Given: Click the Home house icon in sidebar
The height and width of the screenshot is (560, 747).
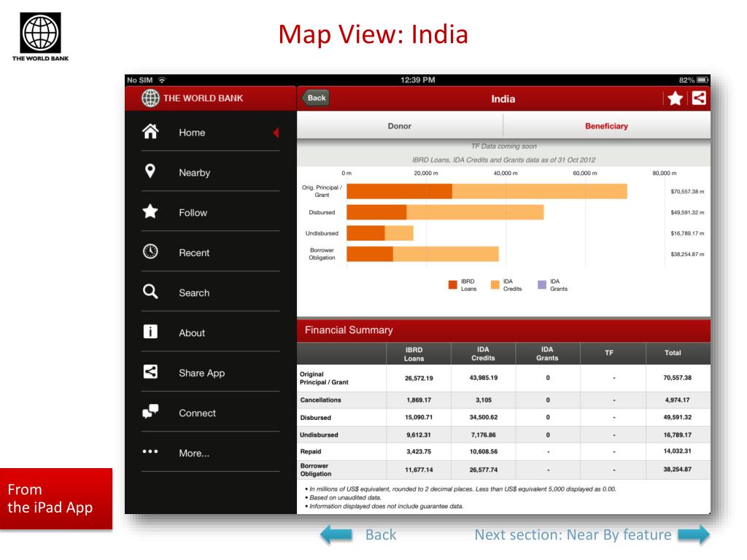Looking at the screenshot, I should point(150,131).
